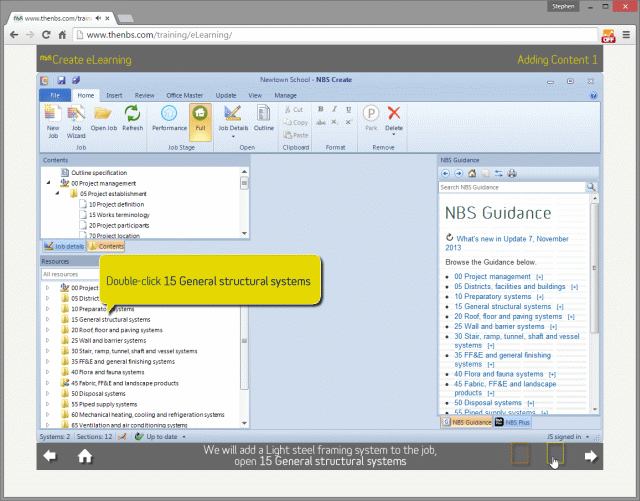Open 15 General structural systems guidance link
Screen dimensions: 640x501
(x=502, y=306)
